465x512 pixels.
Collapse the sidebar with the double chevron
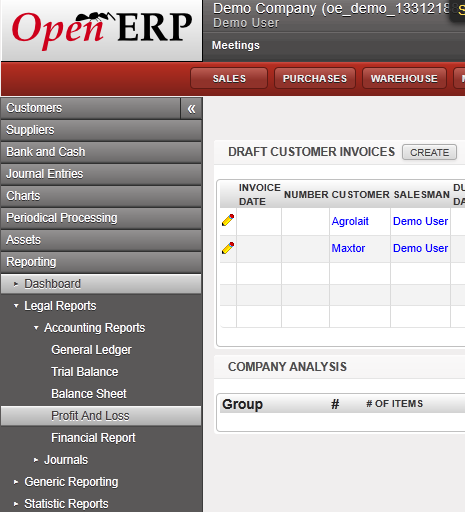[x=191, y=109]
